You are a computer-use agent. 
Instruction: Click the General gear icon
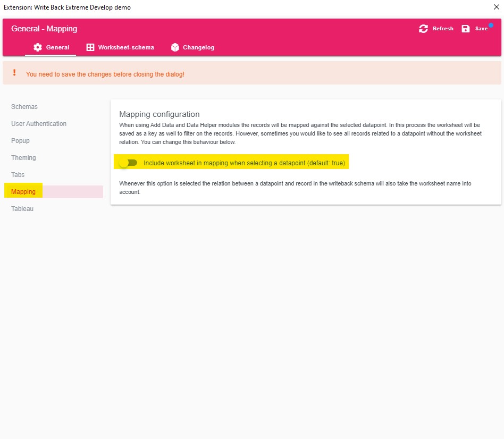click(x=38, y=47)
